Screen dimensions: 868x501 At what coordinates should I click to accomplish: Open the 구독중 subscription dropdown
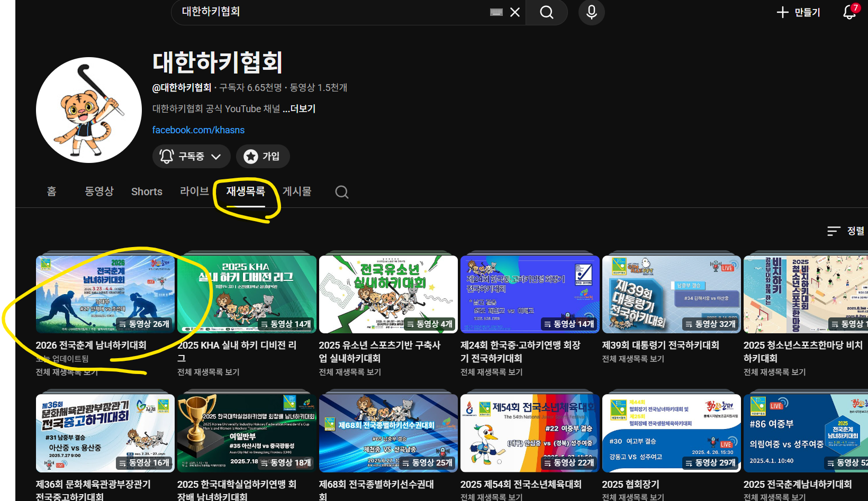point(191,157)
